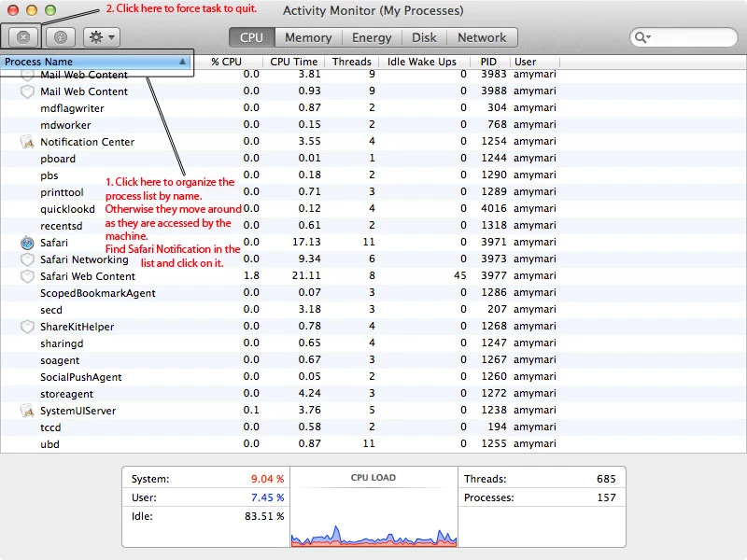Sort by CPU Time column header
The image size is (747, 560).
293,62
